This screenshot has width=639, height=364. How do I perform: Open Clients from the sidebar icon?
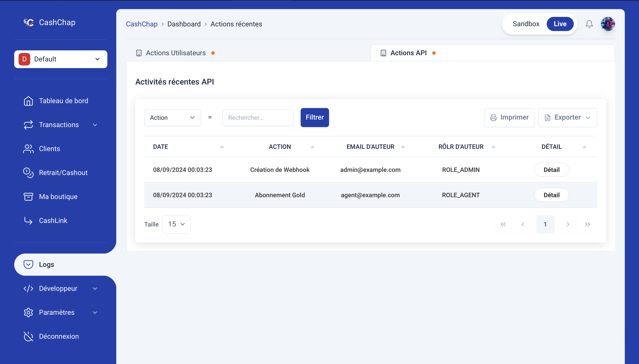tap(28, 149)
